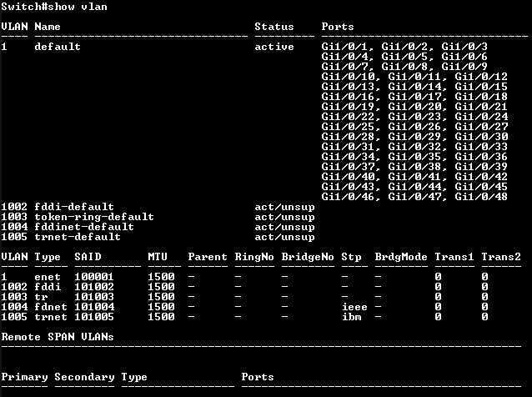Click port Gi1/0/42
Image resolution: width=532 pixels, height=397 pixels.
481,177
